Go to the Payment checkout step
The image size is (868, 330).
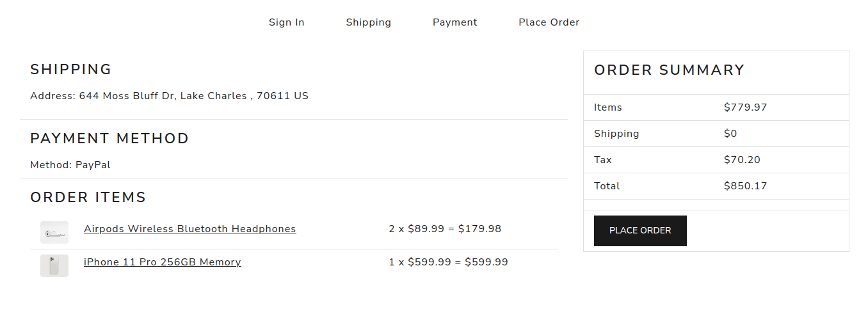[455, 22]
